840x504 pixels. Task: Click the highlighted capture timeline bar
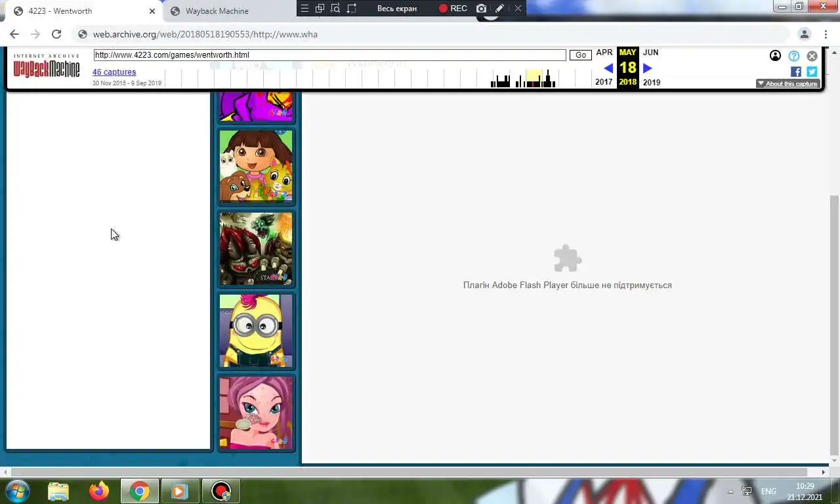(x=534, y=79)
